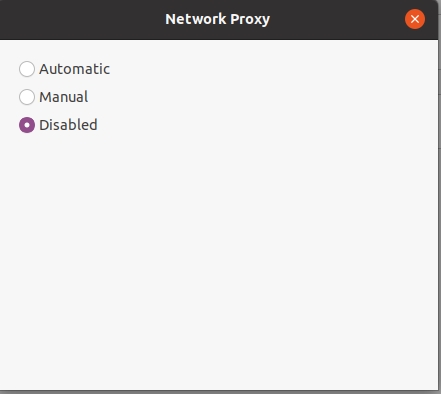
Task: Close the Network Proxy dialog
Action: [415, 19]
